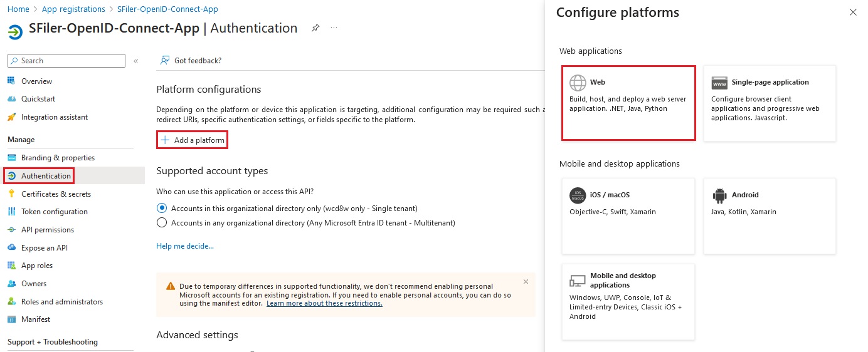
Task: Click the Advanced settings heading
Action: pyautogui.click(x=197, y=335)
